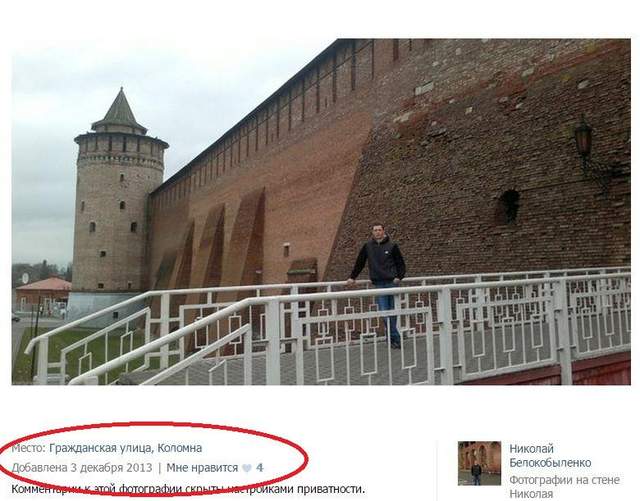
Task: Click the date text Добавлена 3 декабря 2013
Action: coord(82,468)
